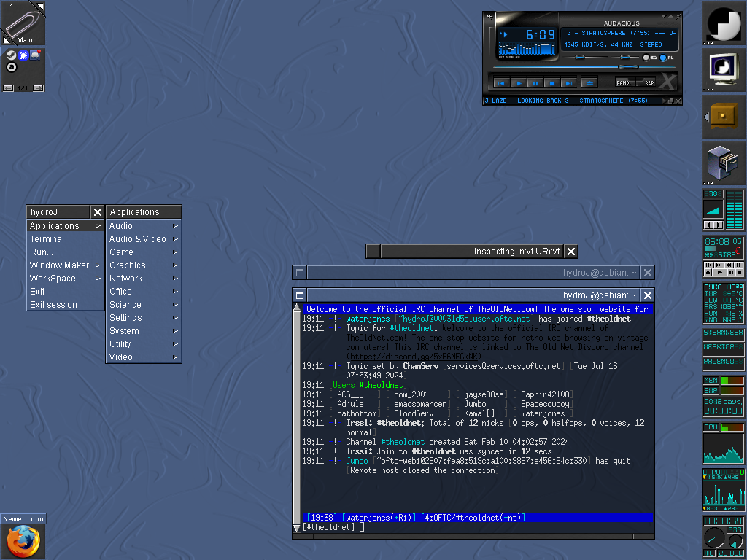
Task: Select Terminal from the hydroJ menu
Action: point(47,239)
